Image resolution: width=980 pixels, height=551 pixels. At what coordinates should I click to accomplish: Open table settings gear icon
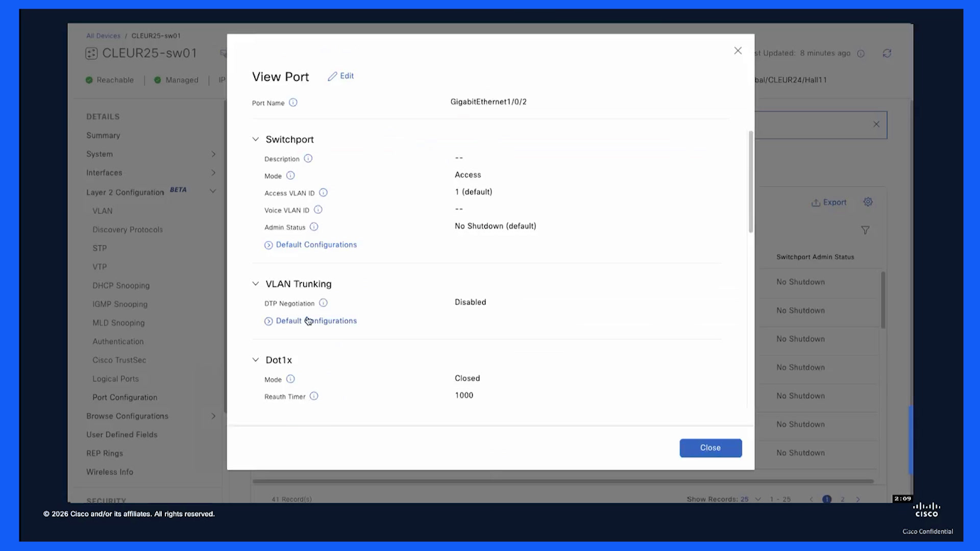pos(868,202)
